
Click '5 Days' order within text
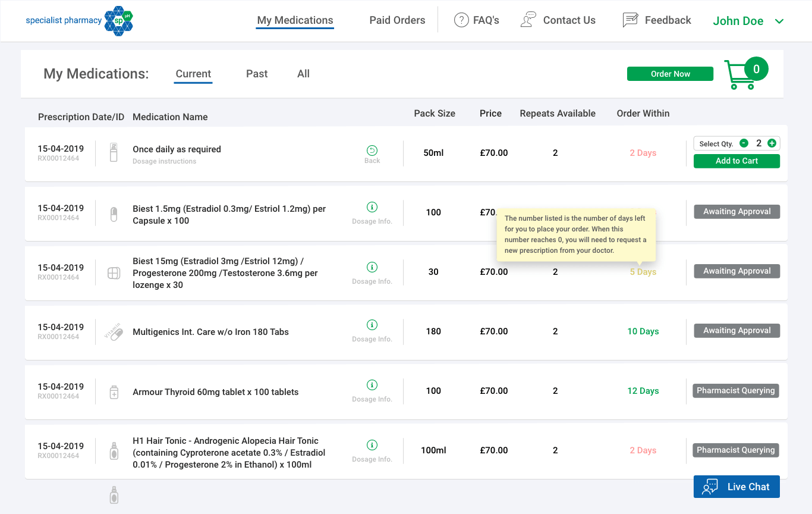click(x=643, y=272)
